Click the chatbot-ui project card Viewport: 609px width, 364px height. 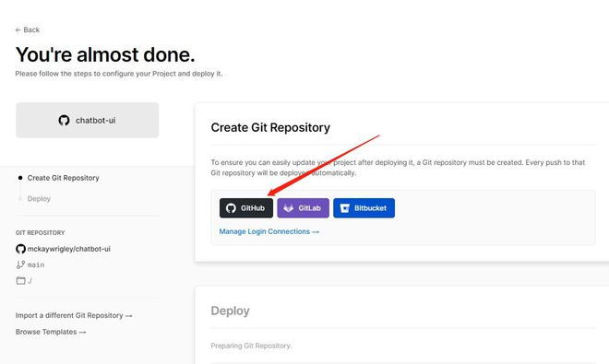click(88, 121)
